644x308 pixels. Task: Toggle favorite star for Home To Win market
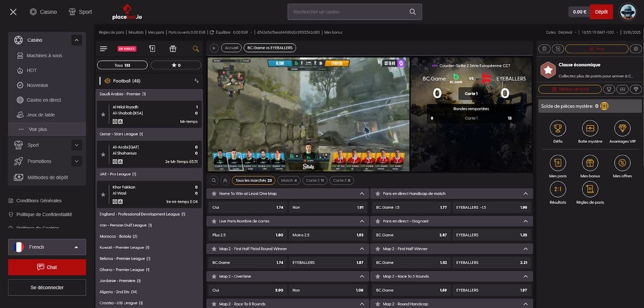[214, 194]
